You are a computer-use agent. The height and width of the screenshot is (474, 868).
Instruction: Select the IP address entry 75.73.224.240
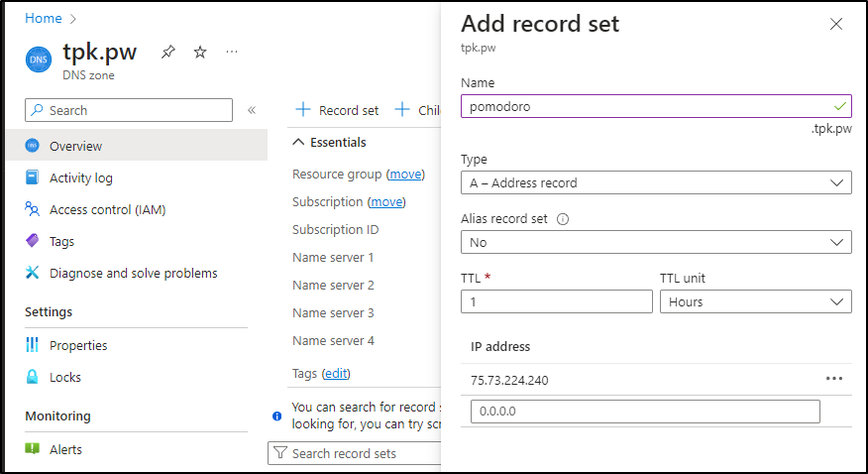tap(510, 380)
